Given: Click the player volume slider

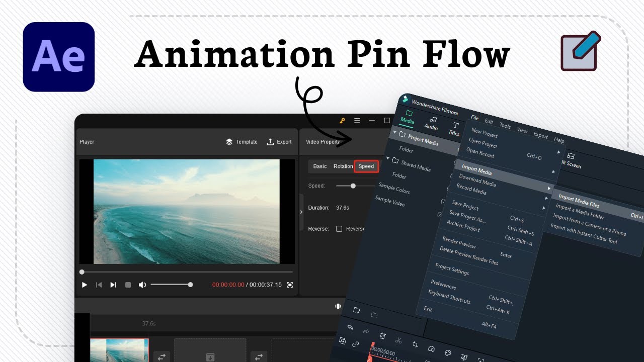Looking at the screenshot, I should (x=171, y=285).
